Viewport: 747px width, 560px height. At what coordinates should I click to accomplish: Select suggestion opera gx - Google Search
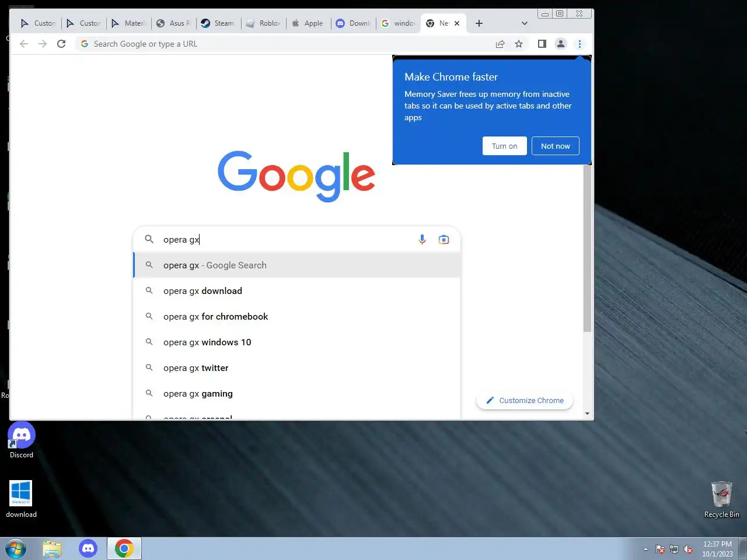click(x=297, y=265)
